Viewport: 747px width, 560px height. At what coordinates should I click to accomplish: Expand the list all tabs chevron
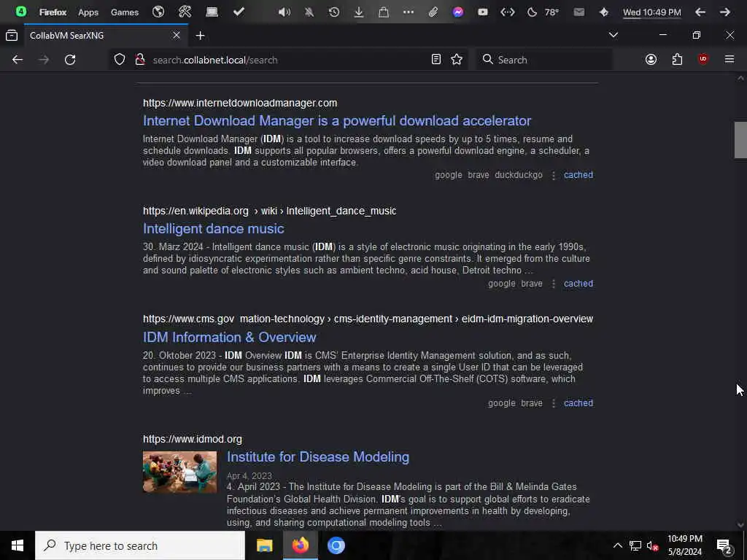tap(613, 35)
